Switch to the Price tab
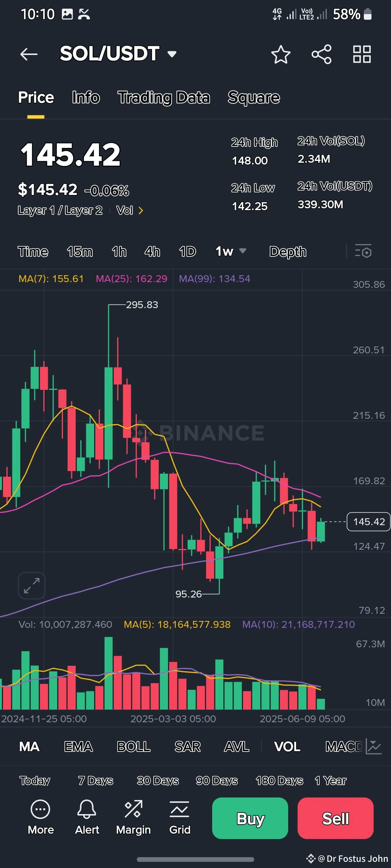The width and height of the screenshot is (391, 868). [x=36, y=98]
